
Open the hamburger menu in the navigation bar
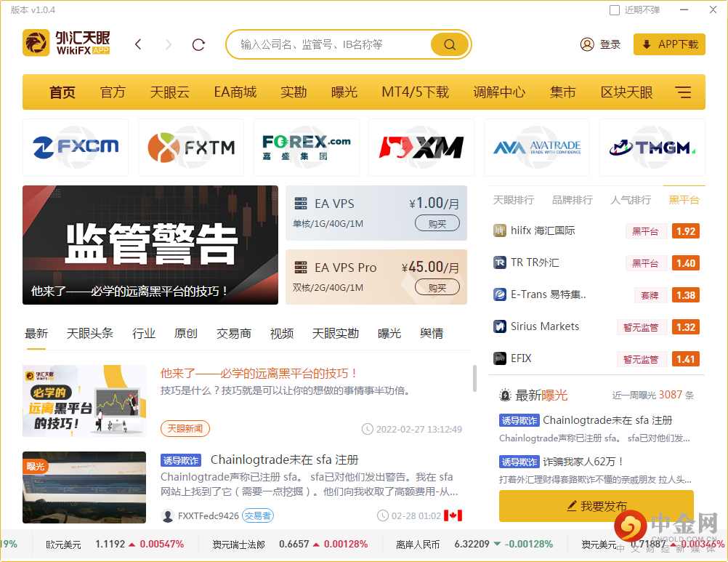(x=683, y=92)
